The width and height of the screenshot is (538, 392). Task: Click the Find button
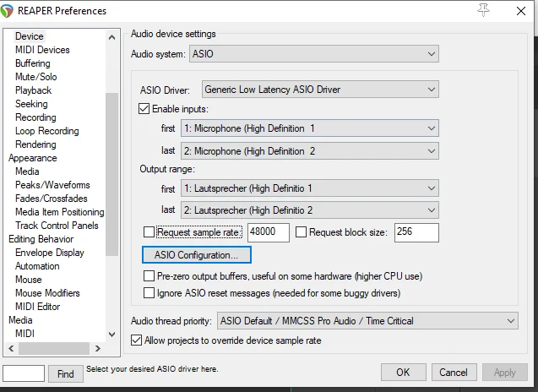65,373
